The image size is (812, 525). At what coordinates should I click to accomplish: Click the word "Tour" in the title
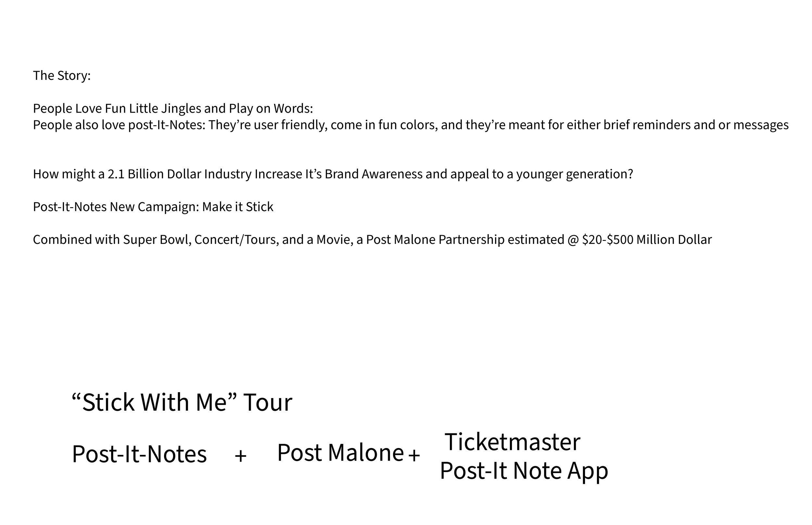(268, 402)
